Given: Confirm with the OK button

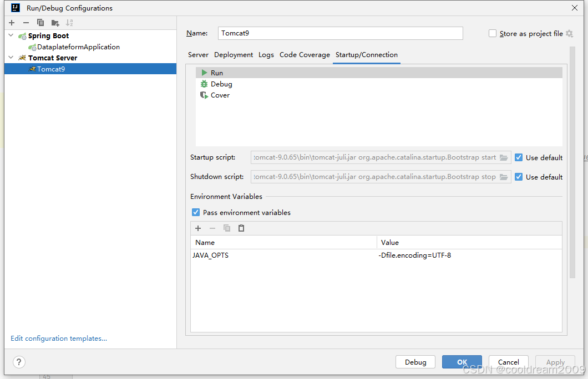Looking at the screenshot, I should [462, 362].
